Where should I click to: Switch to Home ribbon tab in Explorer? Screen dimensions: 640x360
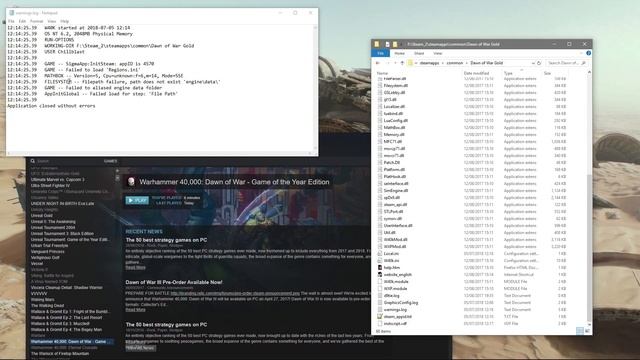[399, 53]
